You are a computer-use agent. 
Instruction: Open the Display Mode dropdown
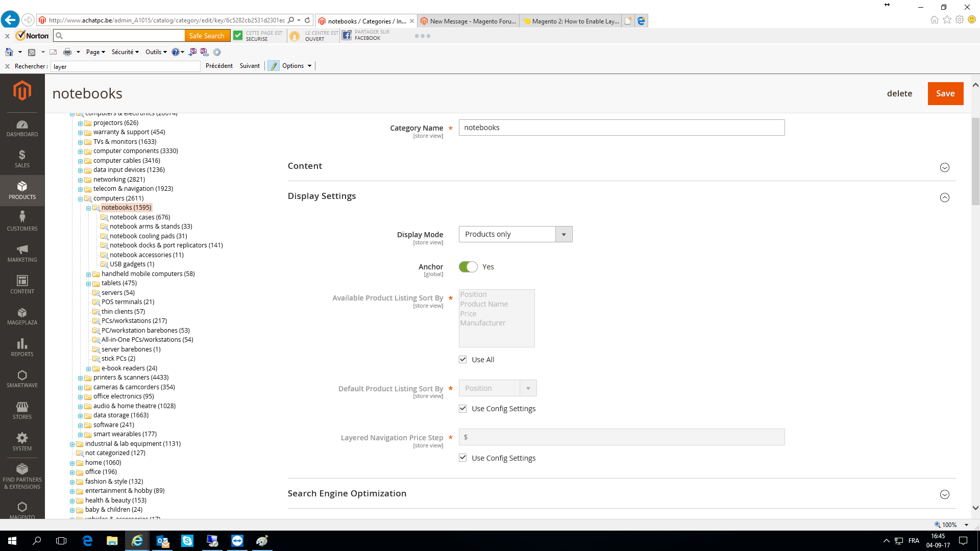tap(515, 234)
